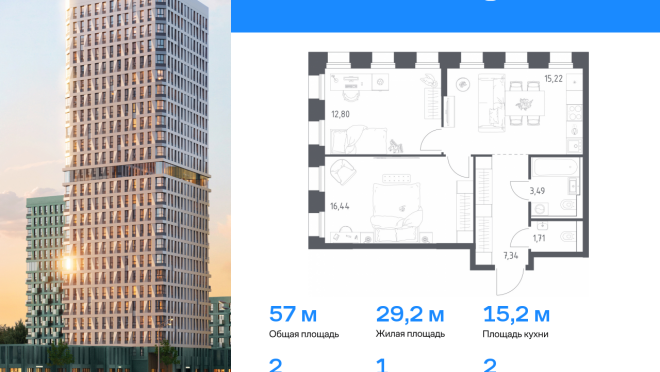Select the 29,2 м living area value

click(x=410, y=314)
